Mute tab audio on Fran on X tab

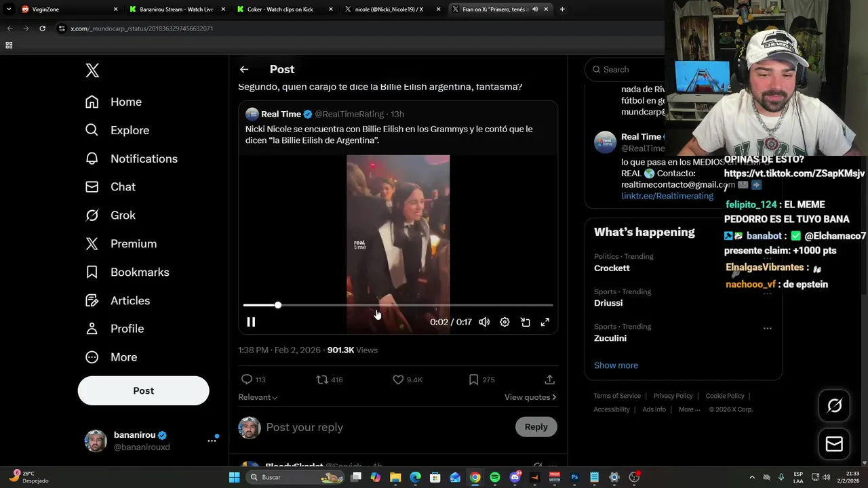coord(535,9)
